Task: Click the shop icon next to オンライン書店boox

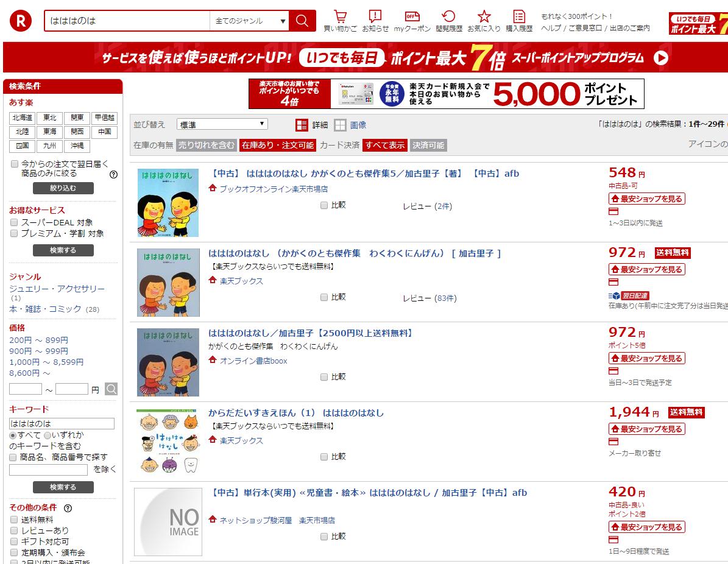Action: [213, 360]
